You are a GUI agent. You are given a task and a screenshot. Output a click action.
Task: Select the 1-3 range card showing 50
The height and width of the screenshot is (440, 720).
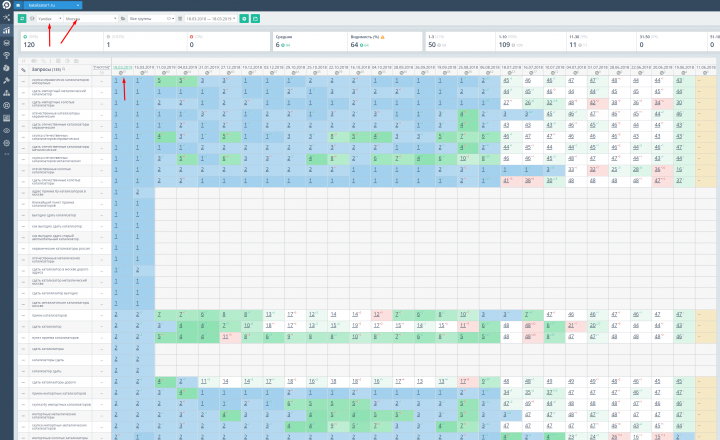460,41
